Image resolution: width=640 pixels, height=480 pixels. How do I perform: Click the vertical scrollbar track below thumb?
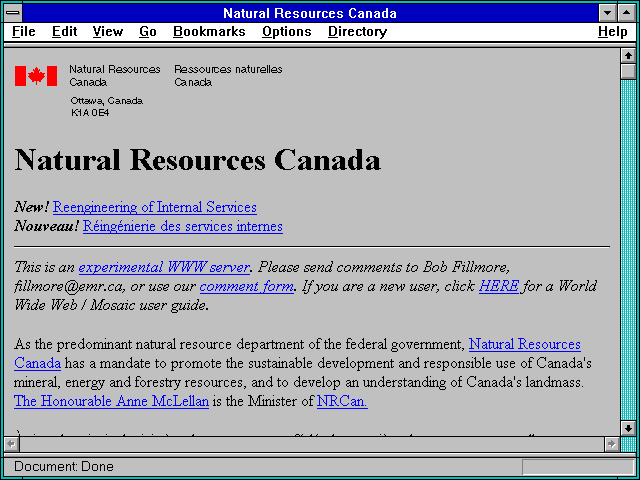click(x=628, y=250)
